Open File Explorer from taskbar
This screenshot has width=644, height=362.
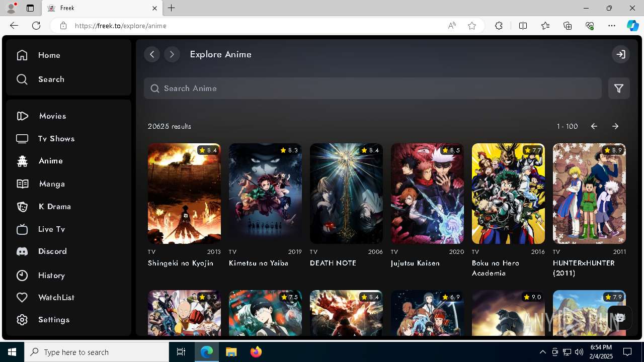[x=231, y=352]
